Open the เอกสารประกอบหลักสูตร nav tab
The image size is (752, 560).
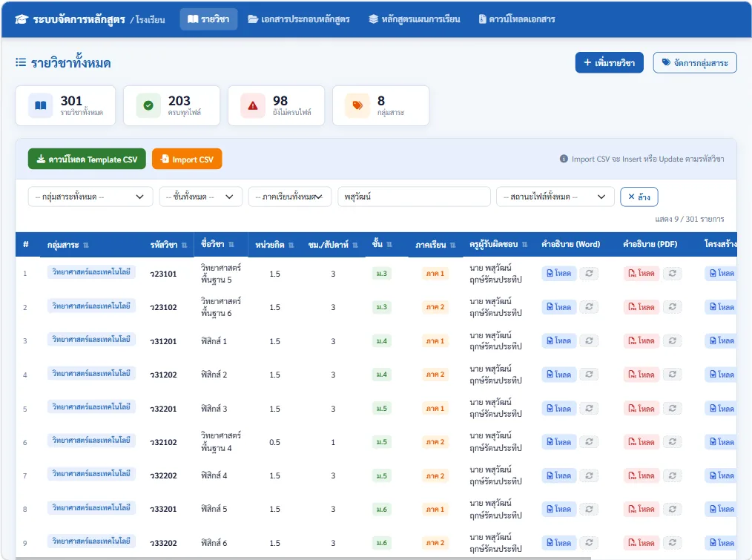click(298, 19)
